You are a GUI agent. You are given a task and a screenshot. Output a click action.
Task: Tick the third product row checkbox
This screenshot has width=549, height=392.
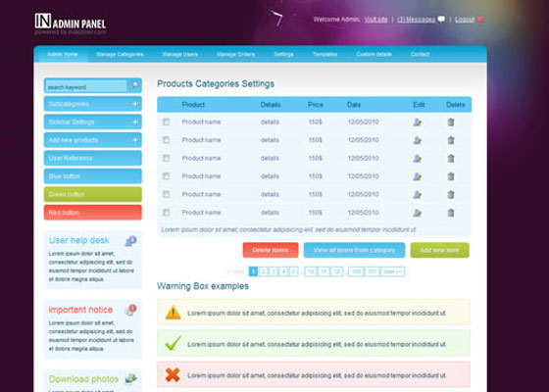(x=166, y=158)
